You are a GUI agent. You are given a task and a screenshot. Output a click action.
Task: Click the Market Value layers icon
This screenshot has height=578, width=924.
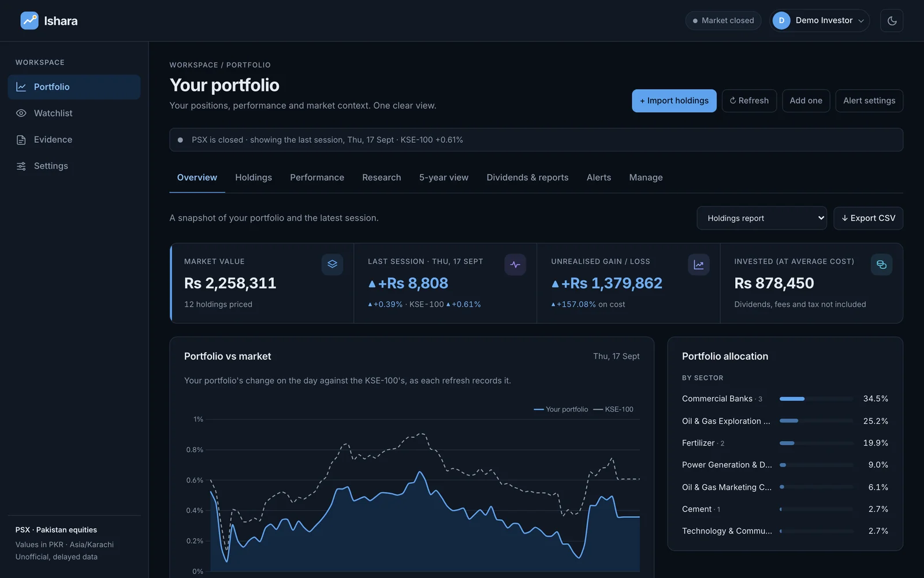pyautogui.click(x=332, y=265)
